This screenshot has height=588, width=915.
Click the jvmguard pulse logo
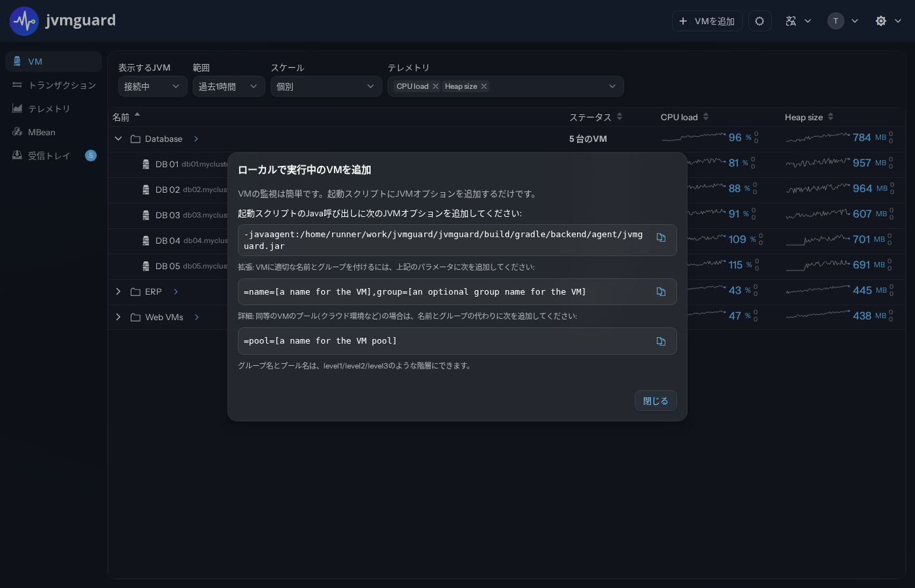[24, 21]
